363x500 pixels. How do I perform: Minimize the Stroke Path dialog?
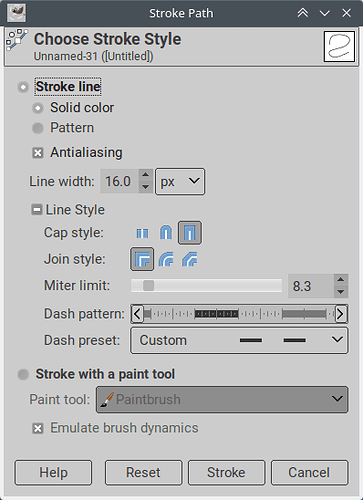click(325, 13)
